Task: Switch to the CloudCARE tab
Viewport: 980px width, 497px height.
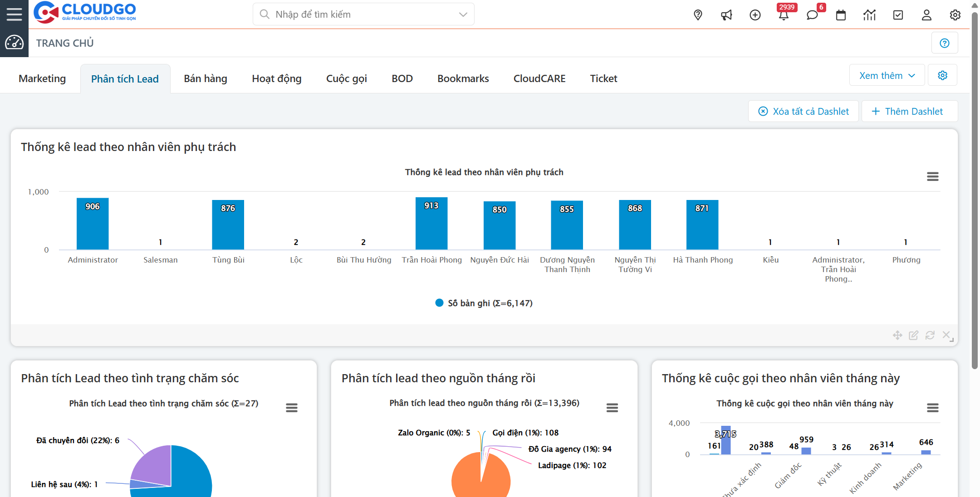Action: (539, 78)
